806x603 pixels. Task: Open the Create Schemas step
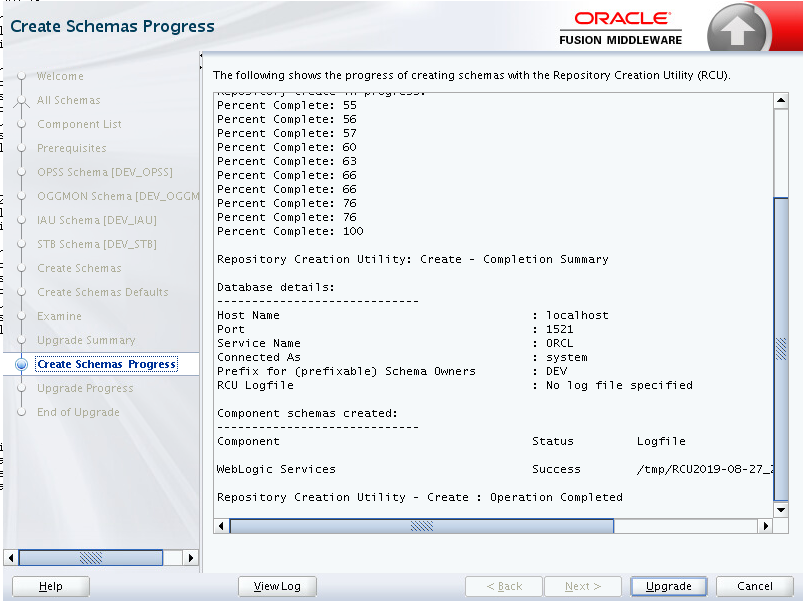[79, 268]
